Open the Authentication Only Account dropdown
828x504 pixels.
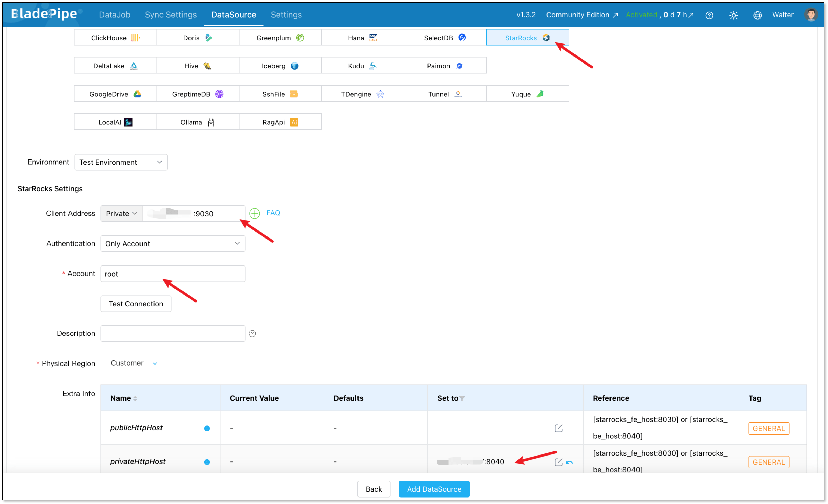(x=173, y=244)
